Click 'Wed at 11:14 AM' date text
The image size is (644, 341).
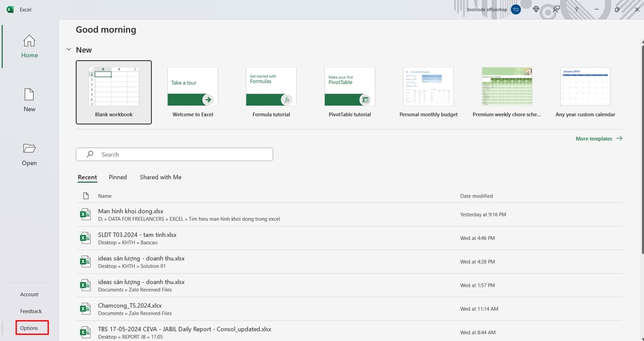[x=479, y=309]
